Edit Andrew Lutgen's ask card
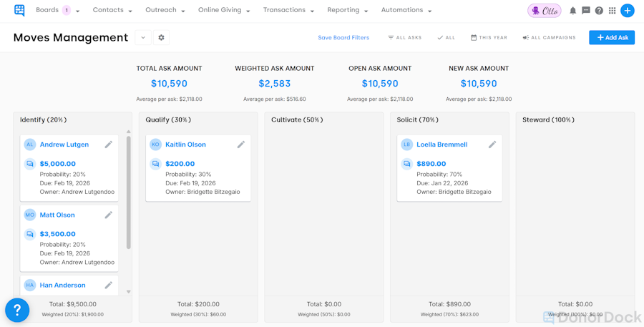The width and height of the screenshot is (644, 327). point(109,145)
